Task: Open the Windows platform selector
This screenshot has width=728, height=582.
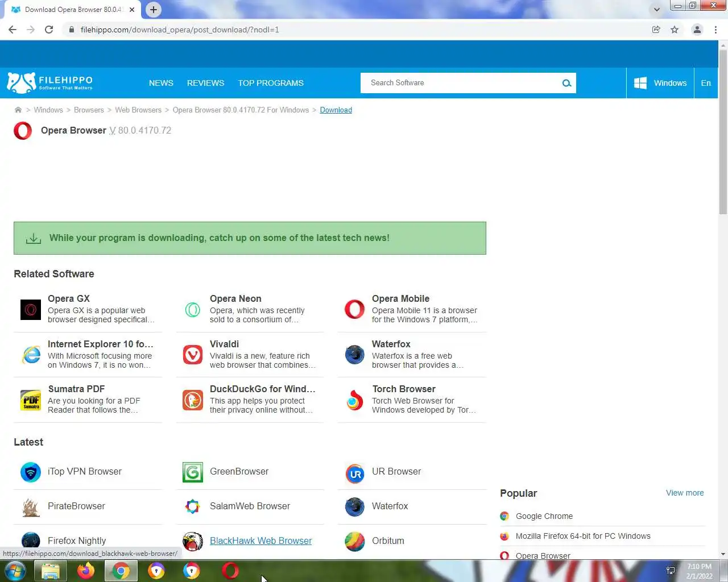Action: [x=661, y=83]
